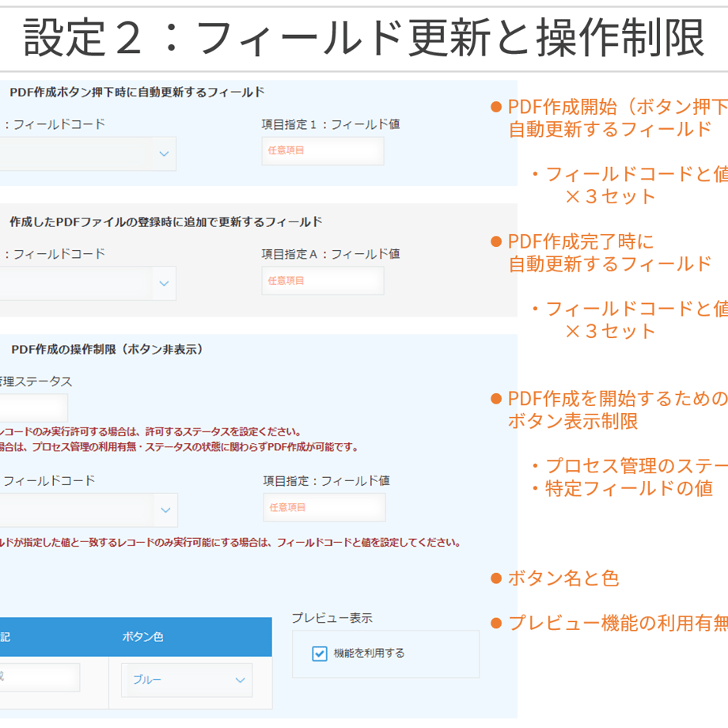Viewport: 728px width, 728px height.
Task: Open field code dropdown in PDF作成の操作制限 section
Action: point(89,510)
